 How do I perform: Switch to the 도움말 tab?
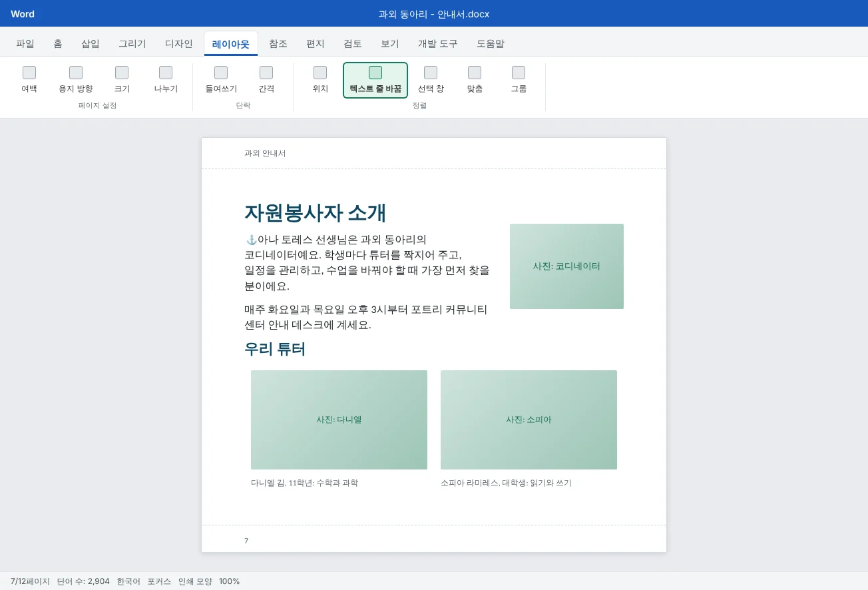pyautogui.click(x=491, y=44)
